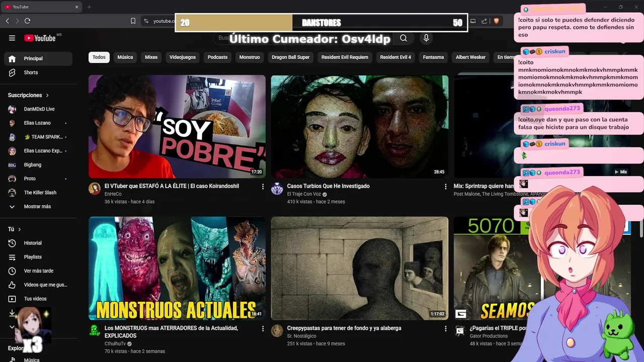
Task: Expand the Tú section chevron
Action: click(x=19, y=229)
